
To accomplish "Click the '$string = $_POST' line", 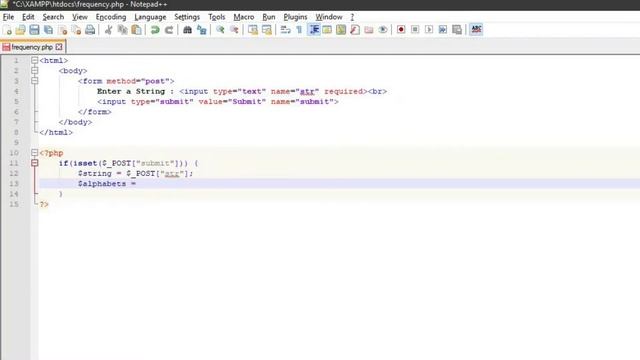I will (x=135, y=173).
